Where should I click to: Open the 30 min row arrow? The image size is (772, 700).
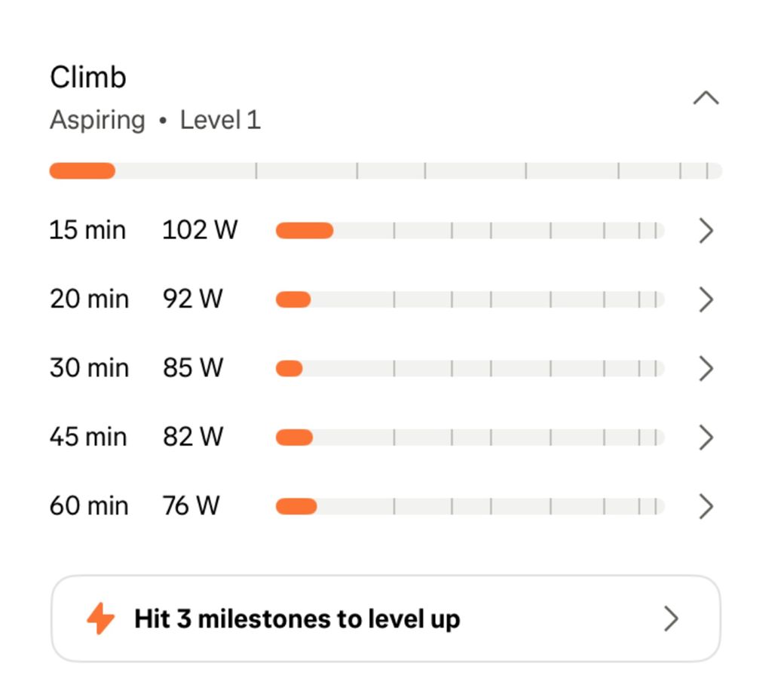click(x=706, y=368)
